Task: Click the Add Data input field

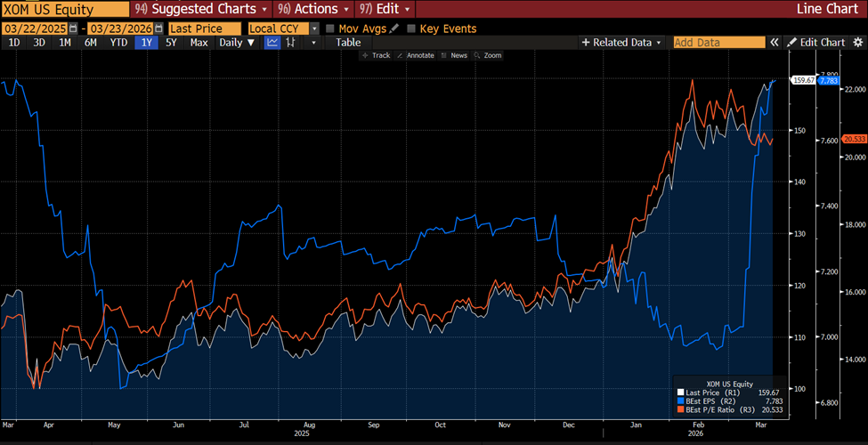Action: (x=718, y=42)
